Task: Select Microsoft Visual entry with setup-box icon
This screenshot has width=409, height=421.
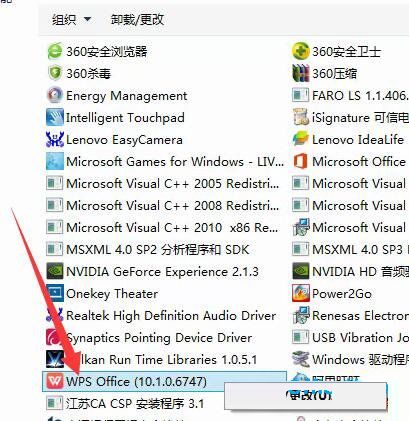Action: pos(349,228)
